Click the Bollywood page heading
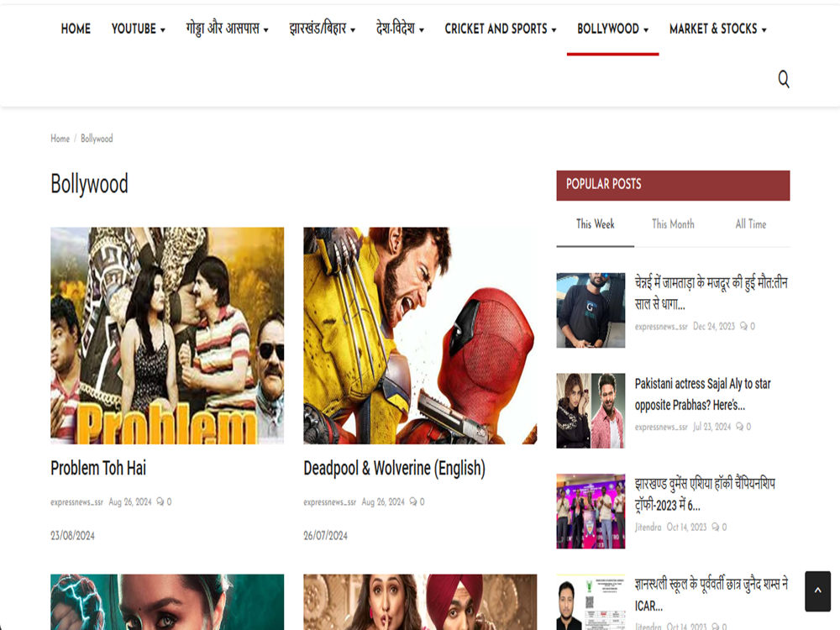This screenshot has width=840, height=630. 90,184
